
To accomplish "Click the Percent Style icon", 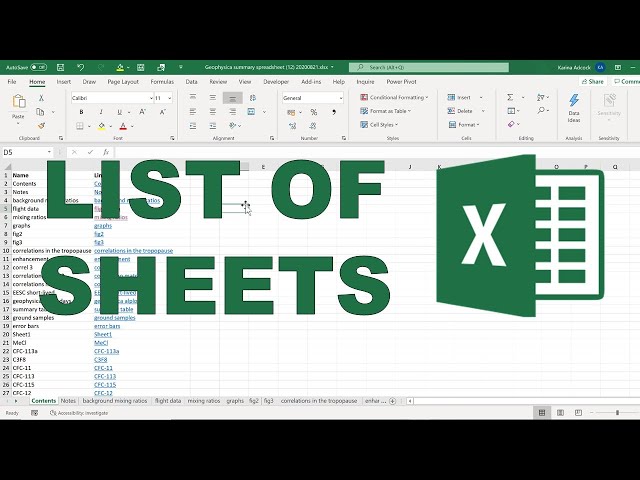I will (x=313, y=112).
